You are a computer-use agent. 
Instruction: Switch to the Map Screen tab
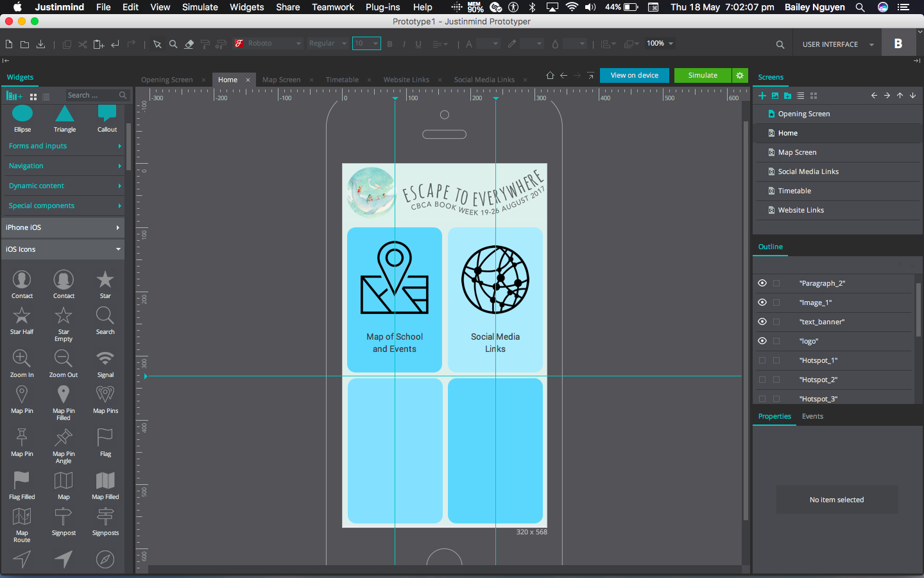(x=281, y=80)
